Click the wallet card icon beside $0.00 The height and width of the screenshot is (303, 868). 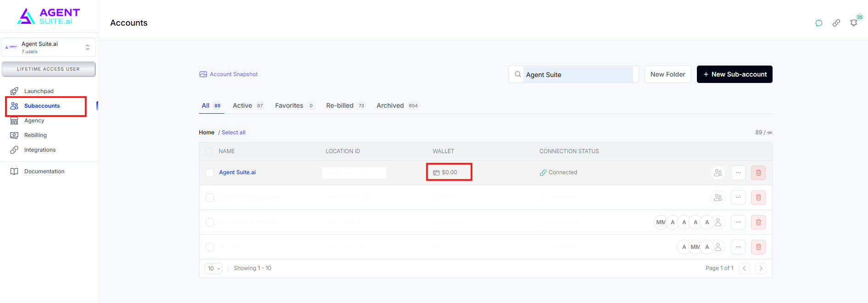[x=436, y=173]
